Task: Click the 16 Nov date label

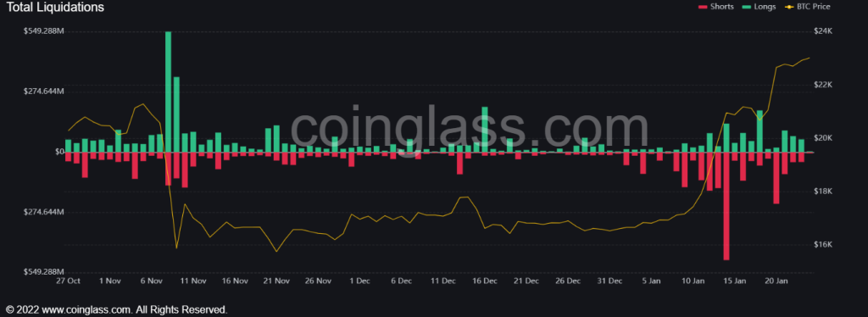Action: tap(235, 281)
